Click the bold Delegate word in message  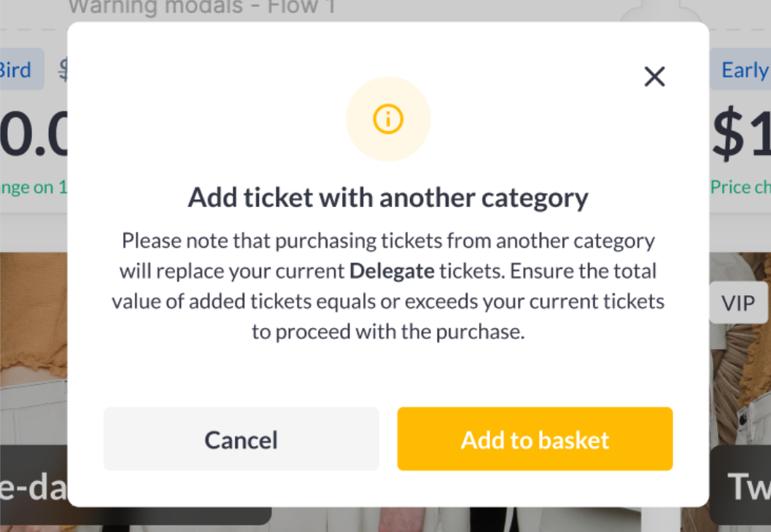point(392,271)
